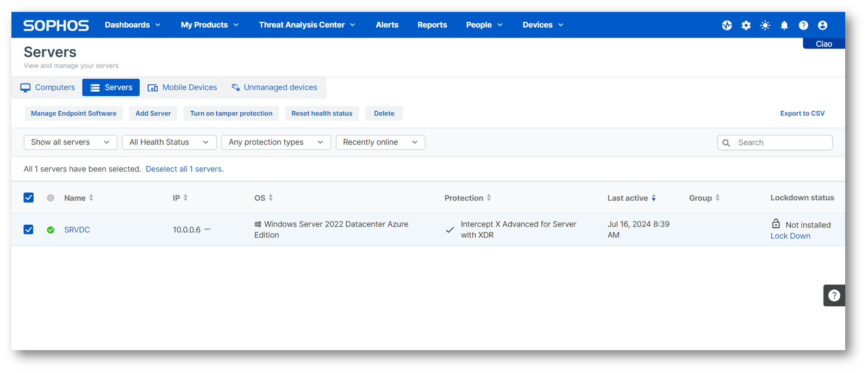
Task: Click the search magnifier icon
Action: (x=726, y=143)
